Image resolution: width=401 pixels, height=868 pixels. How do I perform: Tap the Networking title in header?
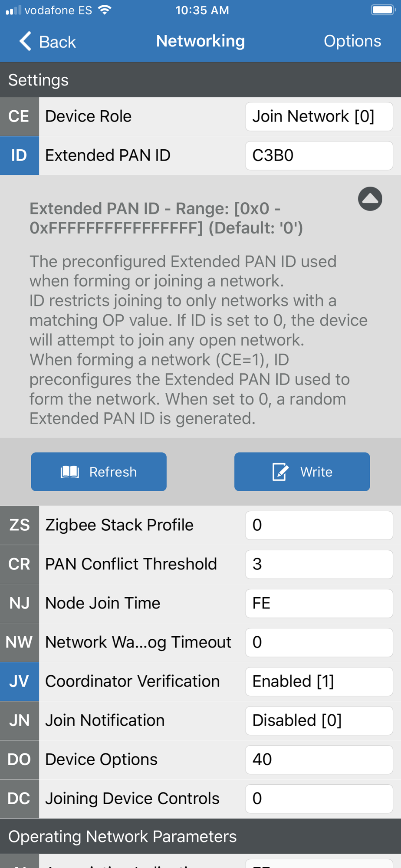click(200, 41)
